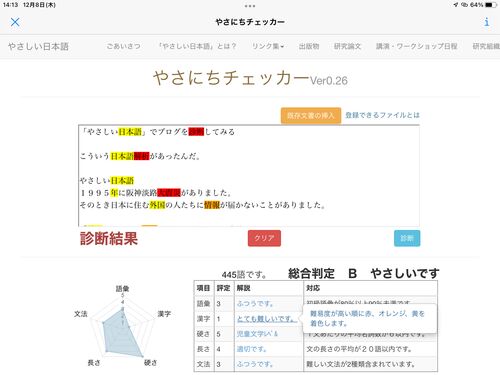Click the tooltip about red, orange, yellow coloring

pyautogui.click(x=370, y=318)
